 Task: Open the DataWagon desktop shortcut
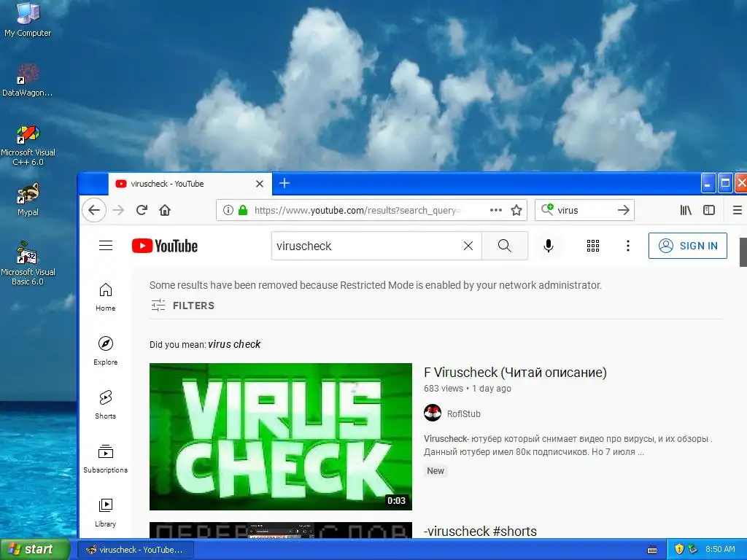click(x=28, y=79)
